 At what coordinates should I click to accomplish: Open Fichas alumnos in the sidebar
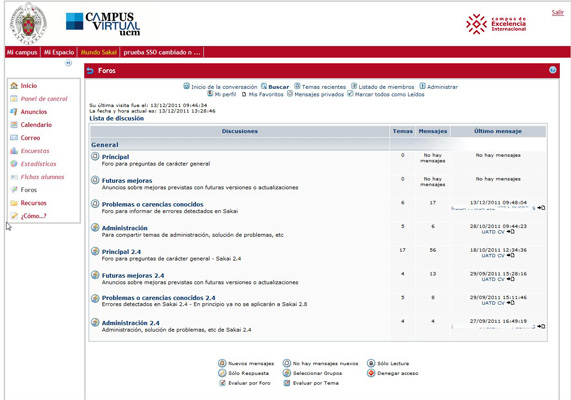coord(42,177)
